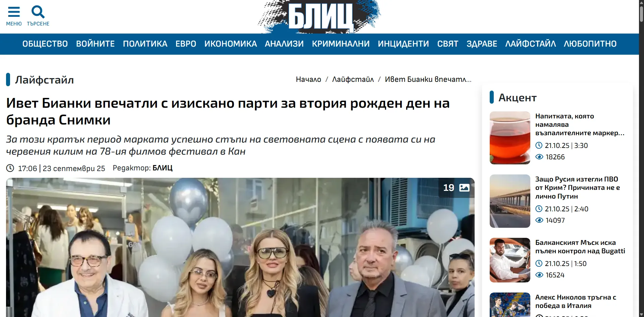
Task: Click the Начало breadcrumb link
Action: 308,80
